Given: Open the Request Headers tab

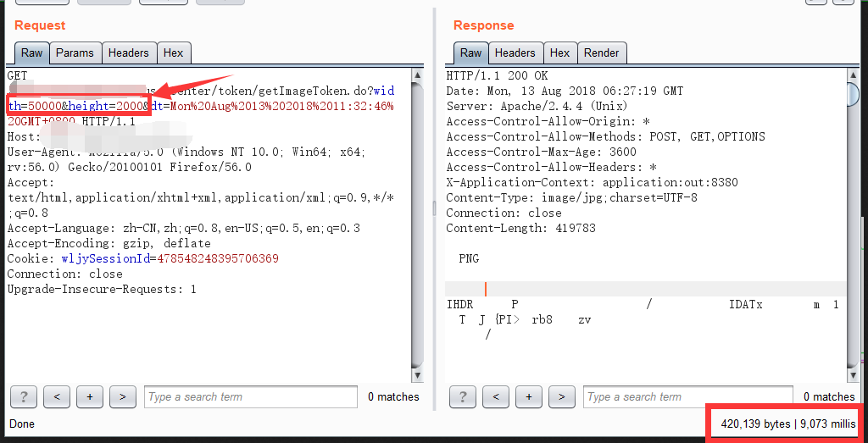Looking at the screenshot, I should (x=129, y=53).
